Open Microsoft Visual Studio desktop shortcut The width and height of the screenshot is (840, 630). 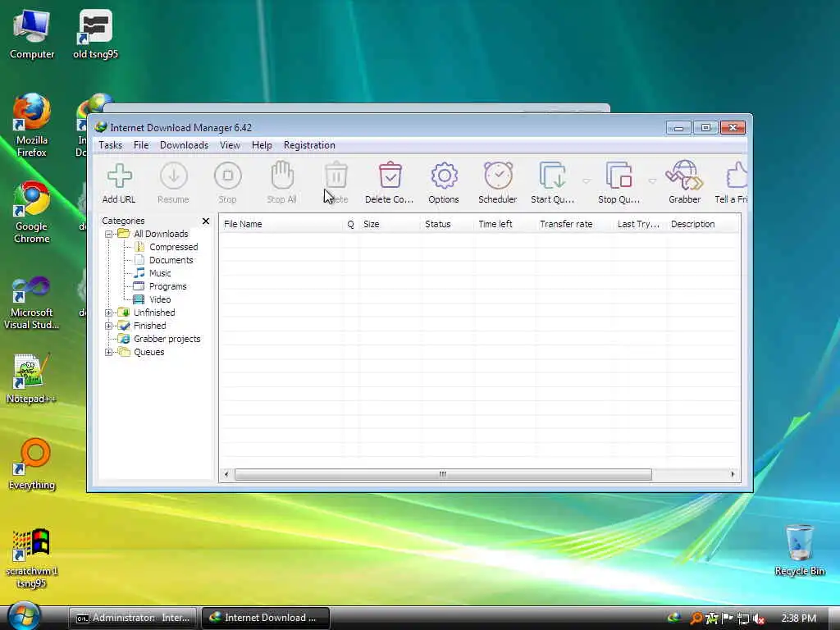click(x=31, y=303)
